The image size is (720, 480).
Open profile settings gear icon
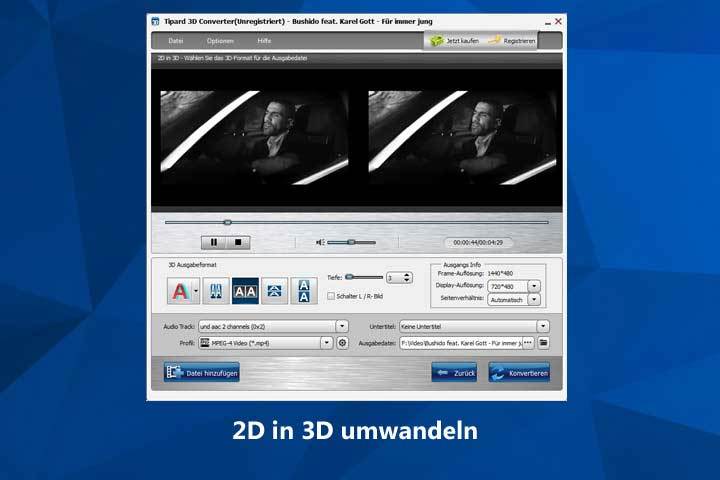tap(342, 343)
